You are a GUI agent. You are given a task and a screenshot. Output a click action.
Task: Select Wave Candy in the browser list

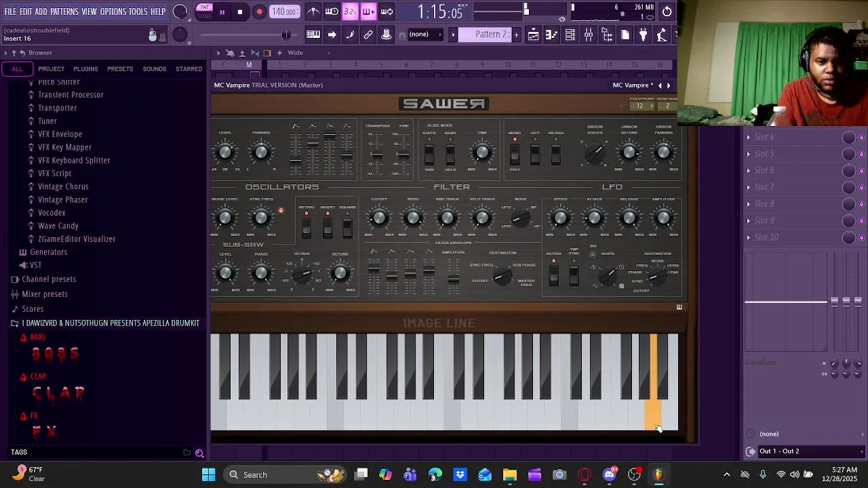click(58, 226)
